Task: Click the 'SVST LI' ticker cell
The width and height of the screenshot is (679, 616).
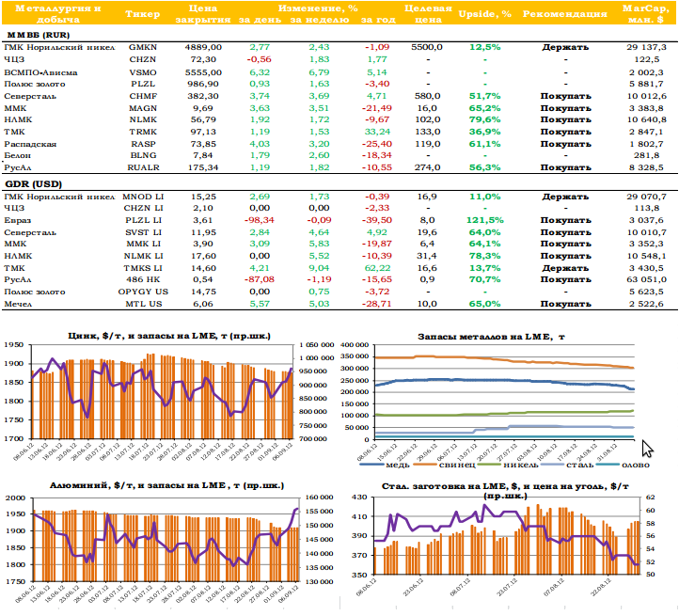Action: (143, 232)
